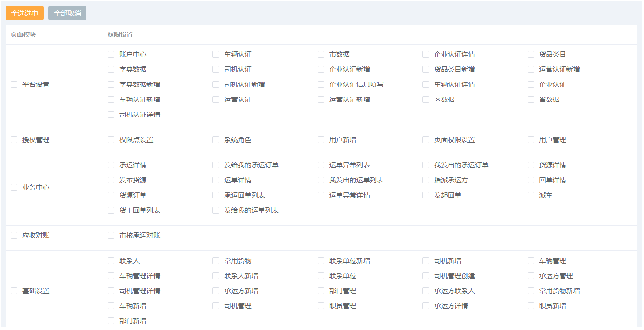
Task: Check the 车辆认证详情 permission
Action: [x=426, y=84]
